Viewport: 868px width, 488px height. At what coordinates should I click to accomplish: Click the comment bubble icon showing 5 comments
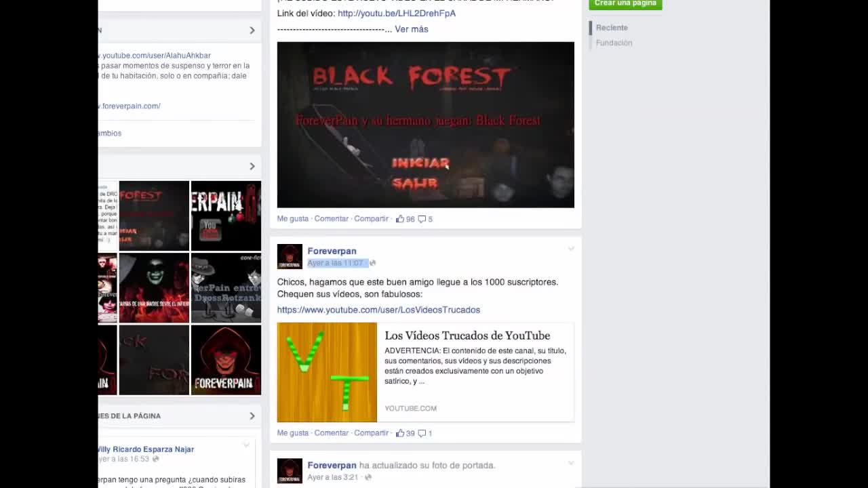pyautogui.click(x=422, y=219)
